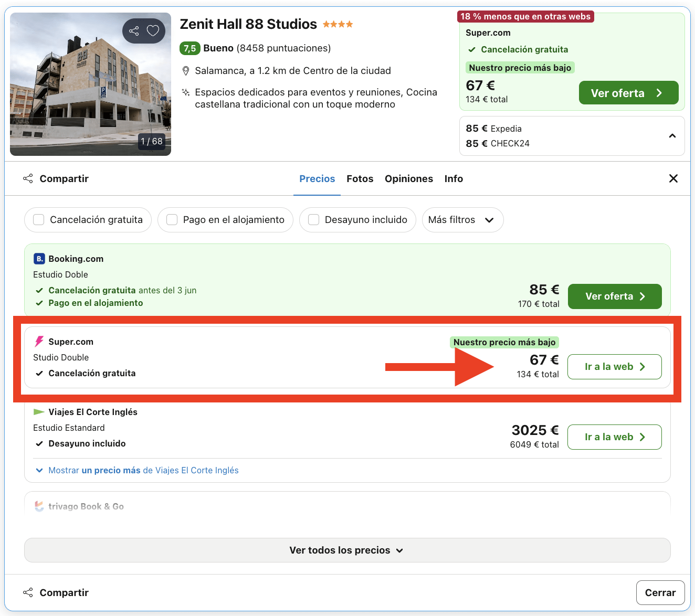Tick the Pago en el alojamiento checkbox
The height and width of the screenshot is (616, 695).
(x=172, y=220)
